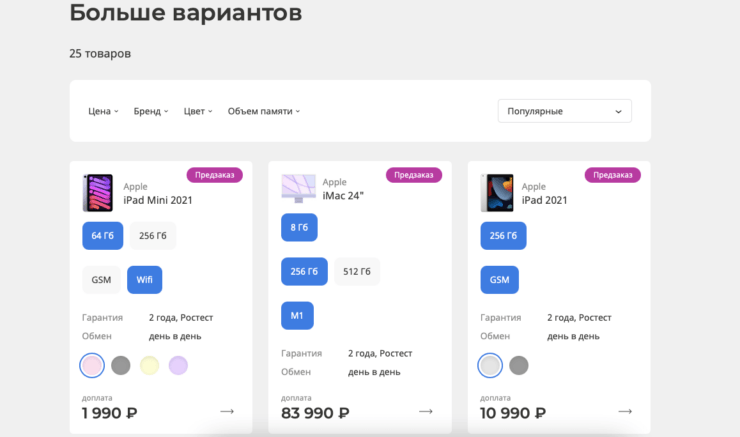Click the 10 990 ₽ price
Image resolution: width=740 pixels, height=437 pixels.
(x=513, y=413)
